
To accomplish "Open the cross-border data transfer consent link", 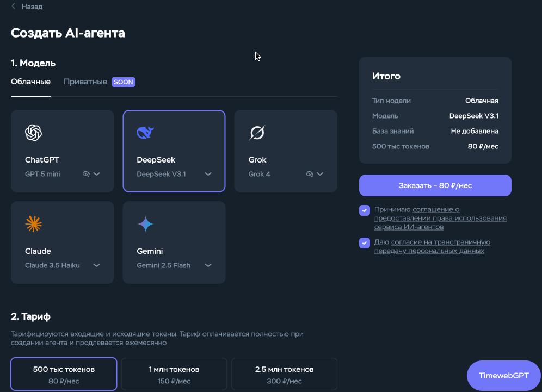I will point(433,247).
